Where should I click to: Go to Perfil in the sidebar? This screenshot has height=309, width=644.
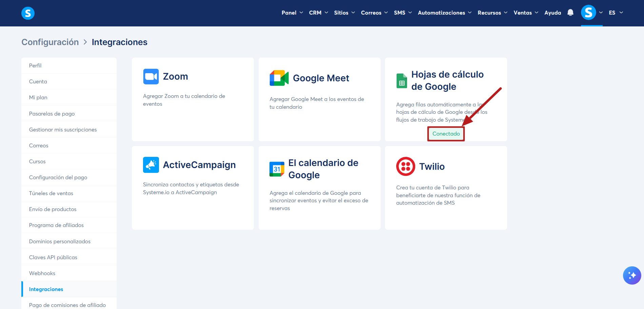tap(69, 65)
